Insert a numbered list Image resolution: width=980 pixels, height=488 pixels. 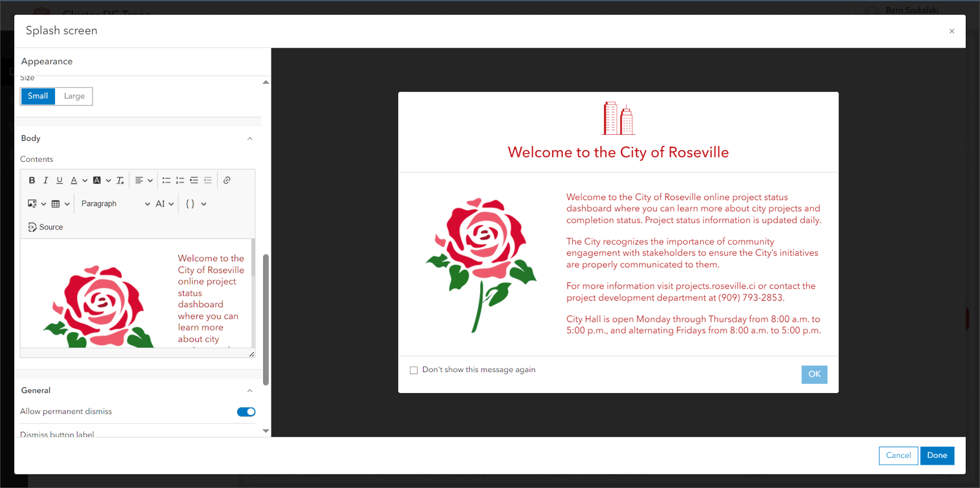click(180, 180)
